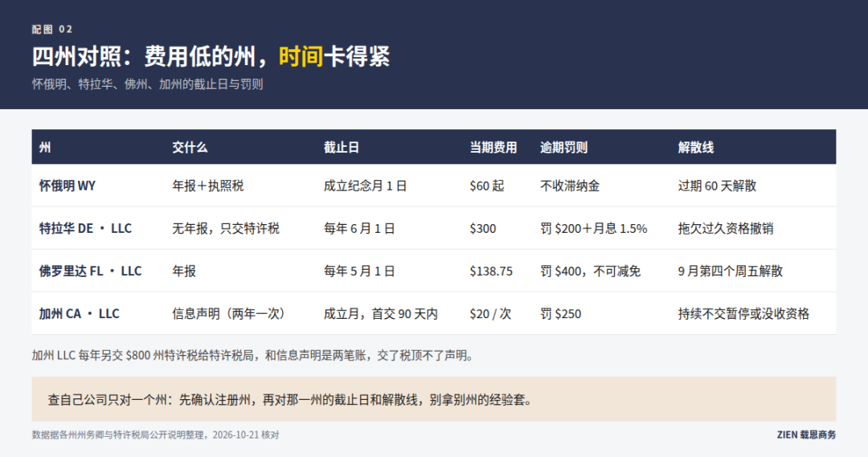
Task: Select the cell 年报＋执照税
Action: click(207, 186)
